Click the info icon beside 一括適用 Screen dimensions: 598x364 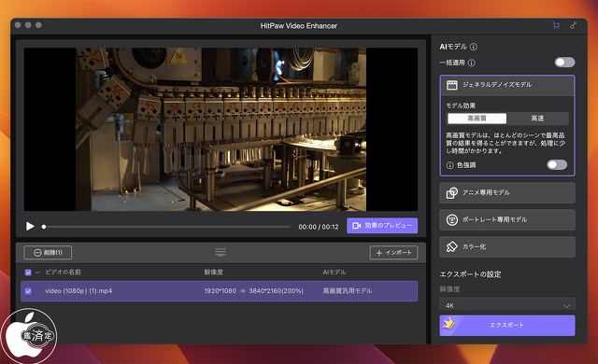(x=471, y=63)
